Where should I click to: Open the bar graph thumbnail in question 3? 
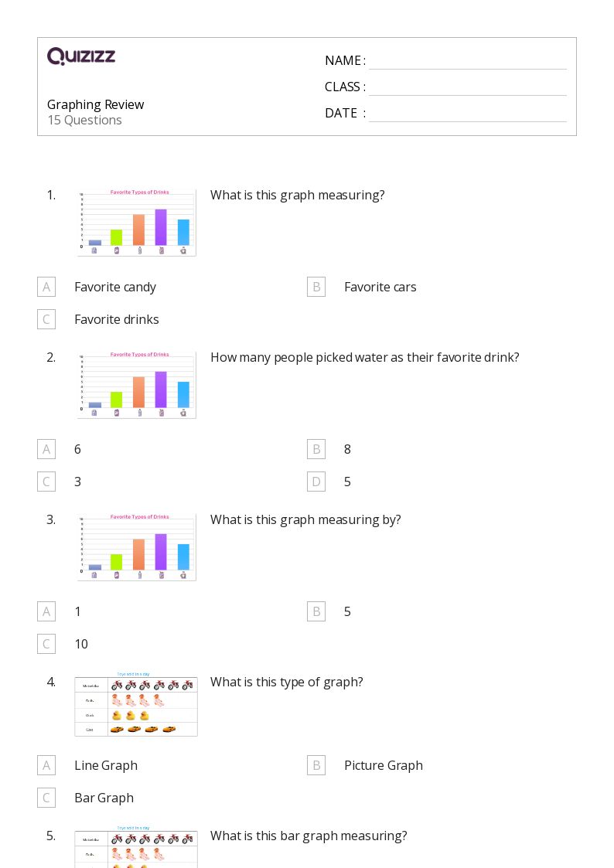137,547
